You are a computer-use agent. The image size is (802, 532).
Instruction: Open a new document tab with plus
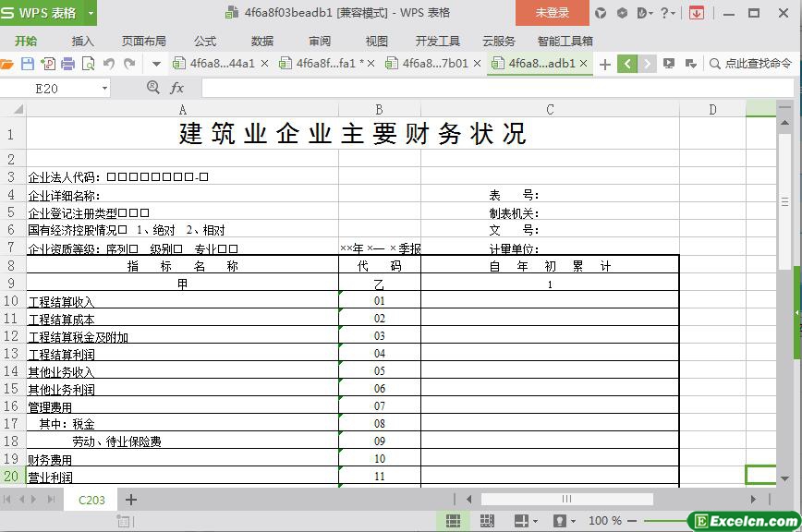click(605, 64)
